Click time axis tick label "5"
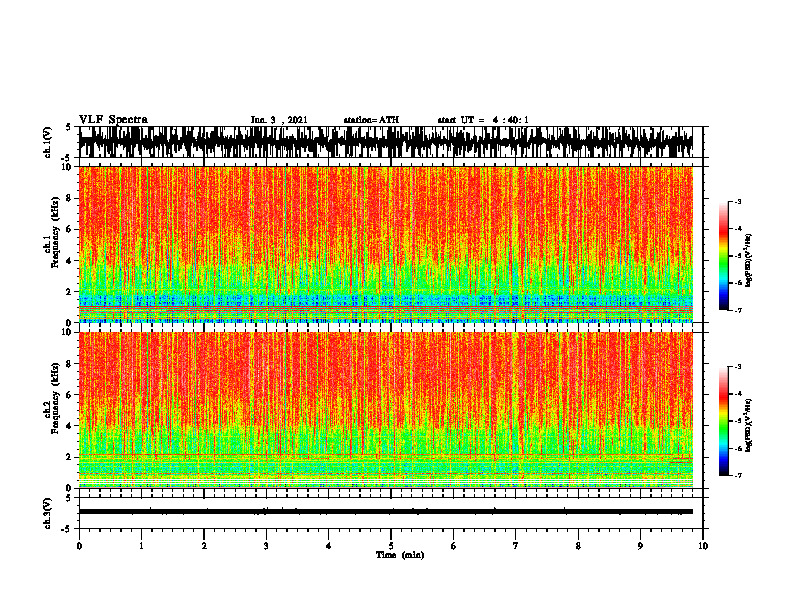The height and width of the screenshot is (612, 792). pos(391,546)
